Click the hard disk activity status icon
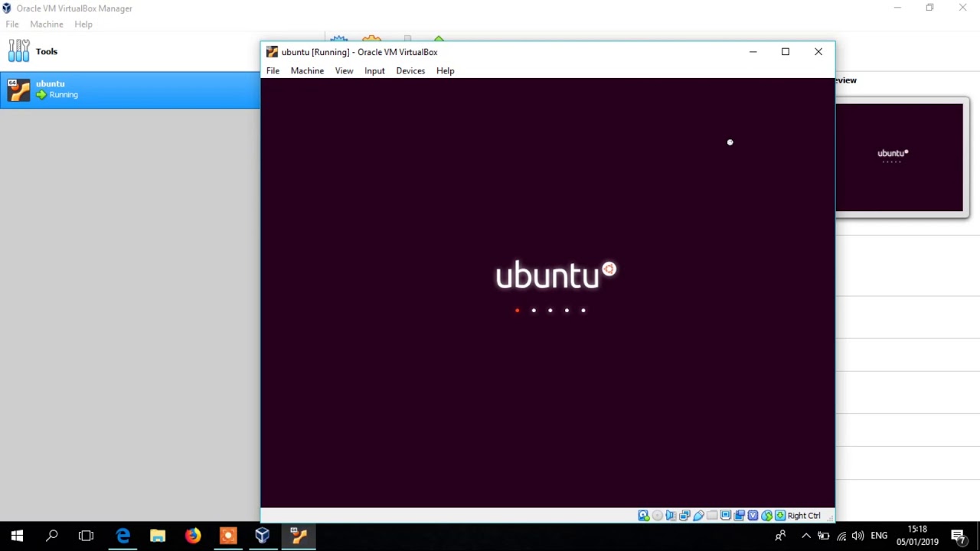Viewport: 980px width, 551px height. point(644,516)
